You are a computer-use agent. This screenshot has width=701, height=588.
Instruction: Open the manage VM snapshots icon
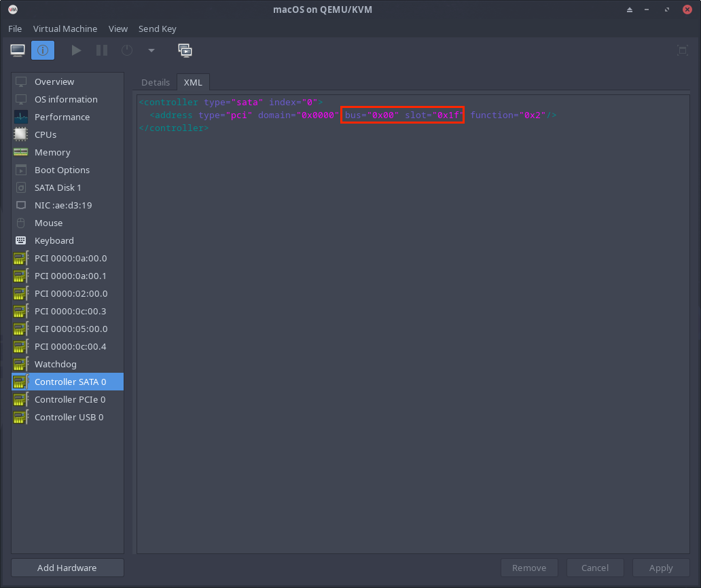coord(185,50)
